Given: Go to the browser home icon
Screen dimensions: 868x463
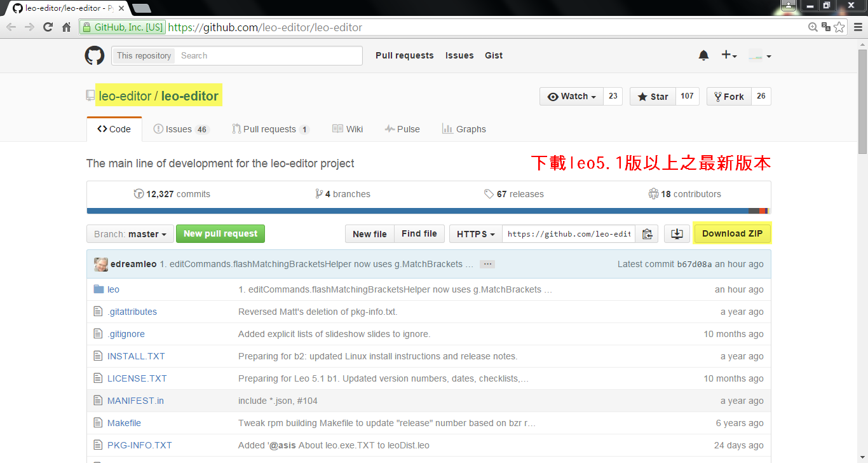Looking at the screenshot, I should click(66, 27).
